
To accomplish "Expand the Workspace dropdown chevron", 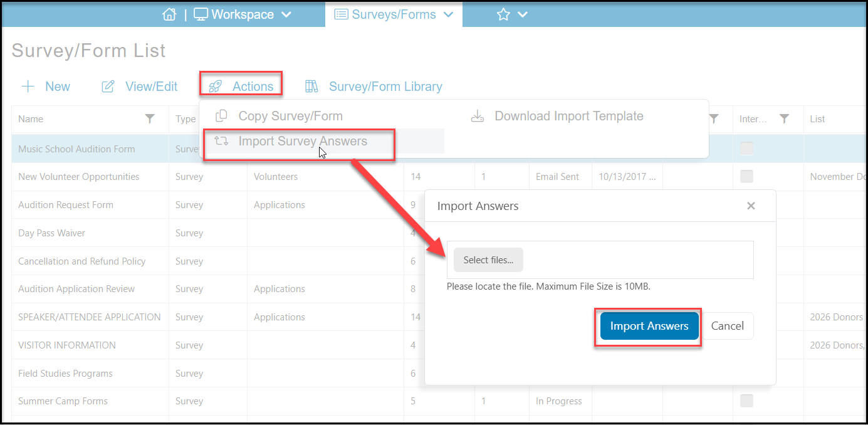I will (x=286, y=14).
